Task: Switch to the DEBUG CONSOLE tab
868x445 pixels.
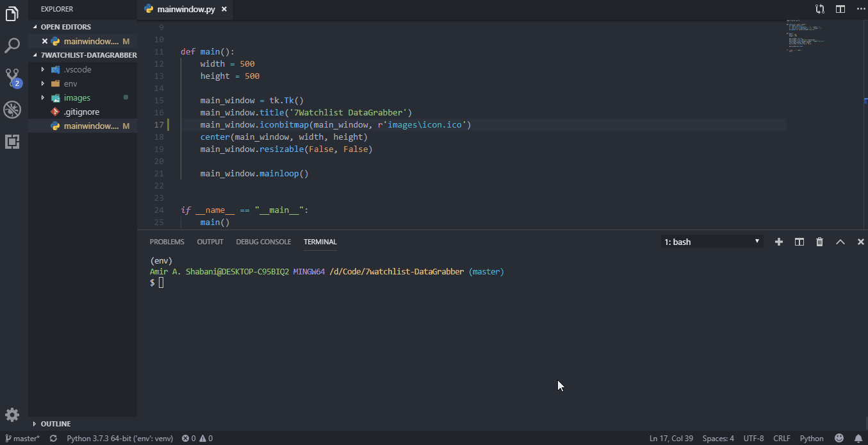Action: pyautogui.click(x=263, y=242)
